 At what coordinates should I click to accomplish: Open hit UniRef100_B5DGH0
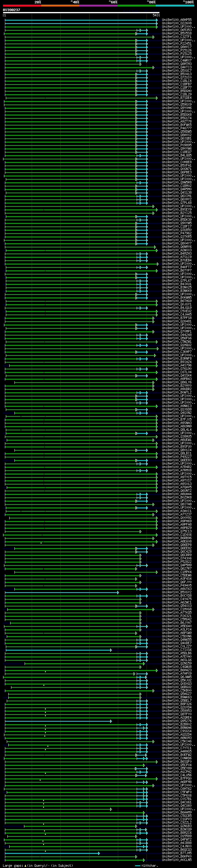(177, 91)
